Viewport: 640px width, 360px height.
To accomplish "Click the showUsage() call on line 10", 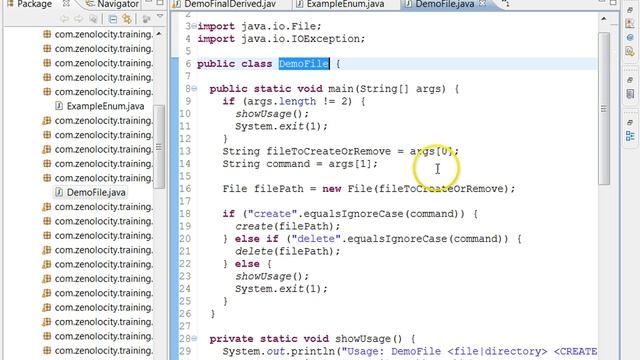I will [x=272, y=114].
